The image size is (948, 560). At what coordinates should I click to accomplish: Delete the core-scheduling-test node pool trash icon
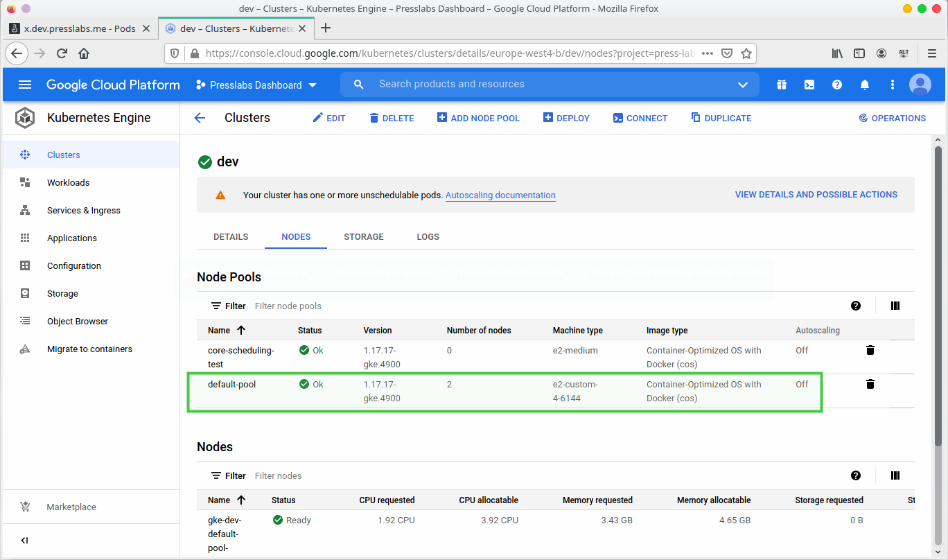pyautogui.click(x=870, y=350)
